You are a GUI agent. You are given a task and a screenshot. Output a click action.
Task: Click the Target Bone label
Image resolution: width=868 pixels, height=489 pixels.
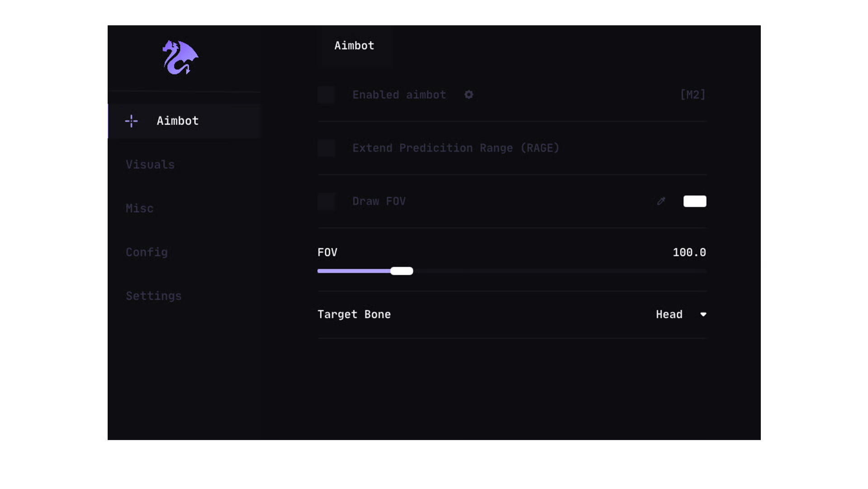point(354,314)
